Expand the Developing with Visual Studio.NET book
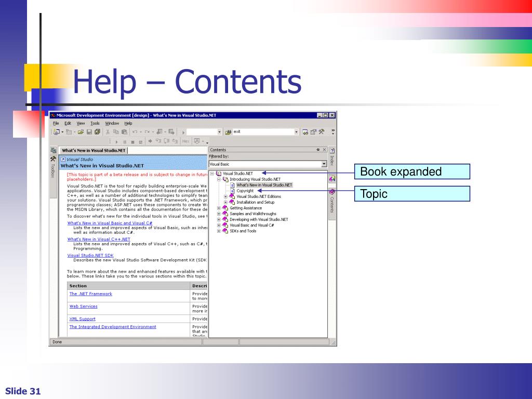Viewport: 532px width, 399px height. [219, 220]
